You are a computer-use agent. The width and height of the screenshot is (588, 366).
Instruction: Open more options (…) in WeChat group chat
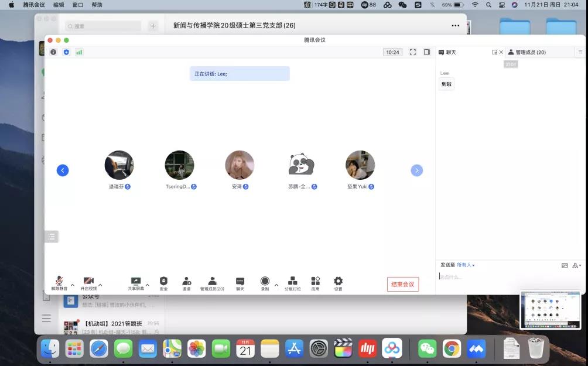[x=455, y=26]
